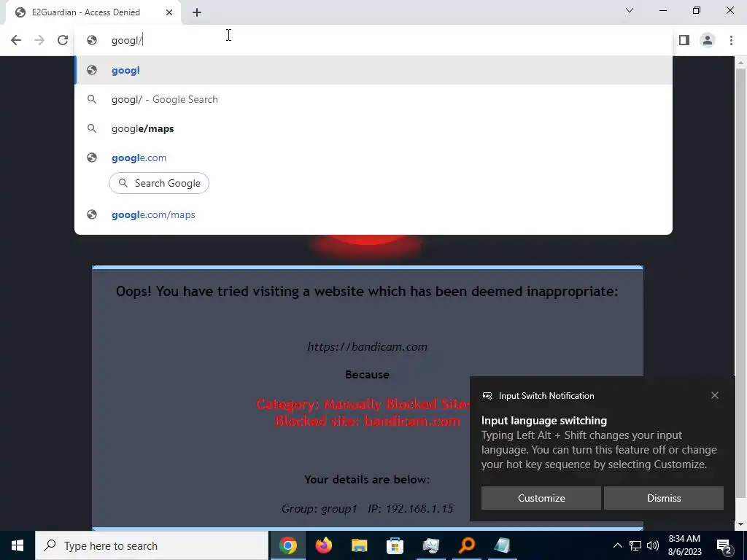Select the 'googl' top suggestion

(x=373, y=71)
